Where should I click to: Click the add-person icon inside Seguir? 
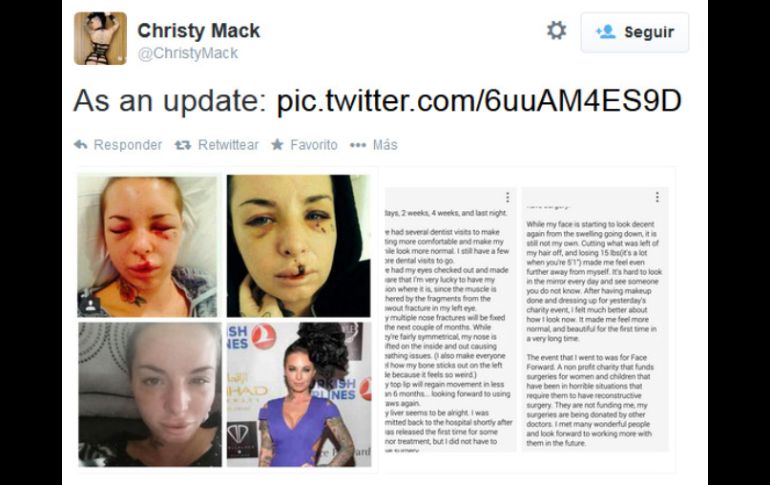[x=605, y=32]
